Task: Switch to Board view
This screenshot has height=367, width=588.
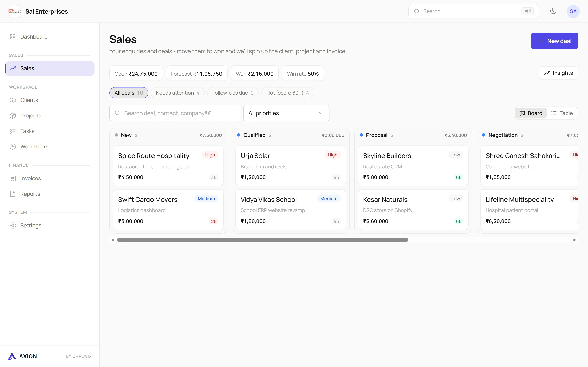Action: [531, 113]
